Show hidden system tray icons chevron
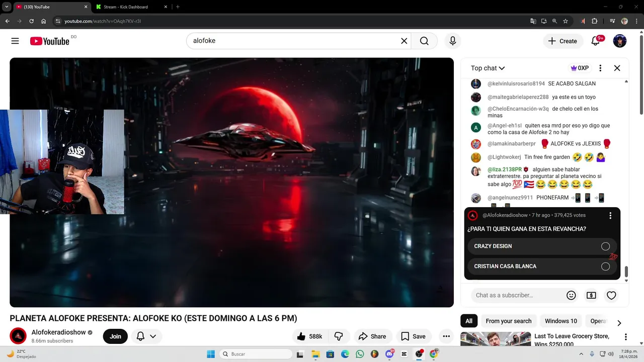 tap(581, 354)
